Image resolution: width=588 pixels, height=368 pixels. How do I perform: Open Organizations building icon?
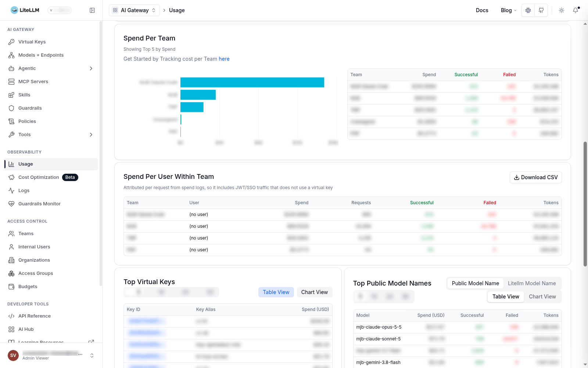pos(11,260)
